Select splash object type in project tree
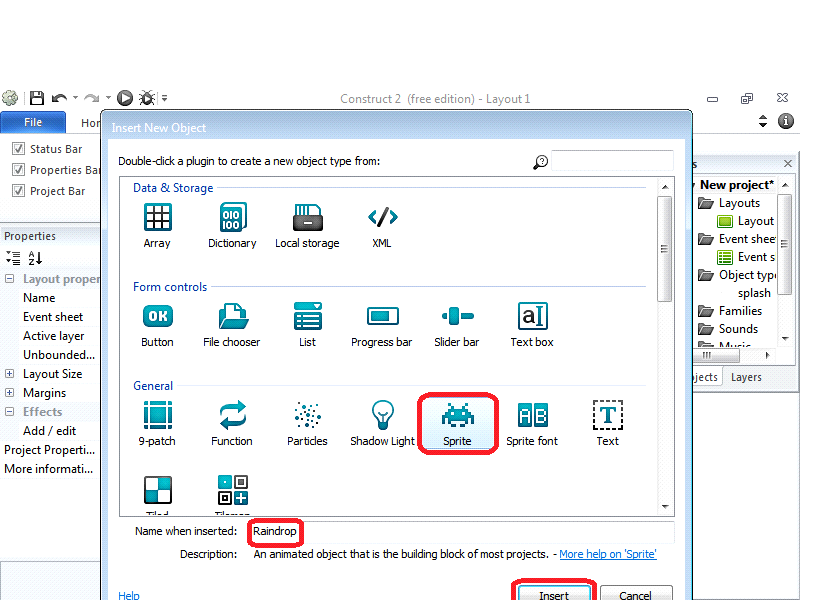Image resolution: width=819 pixels, height=600 pixels. tap(754, 293)
